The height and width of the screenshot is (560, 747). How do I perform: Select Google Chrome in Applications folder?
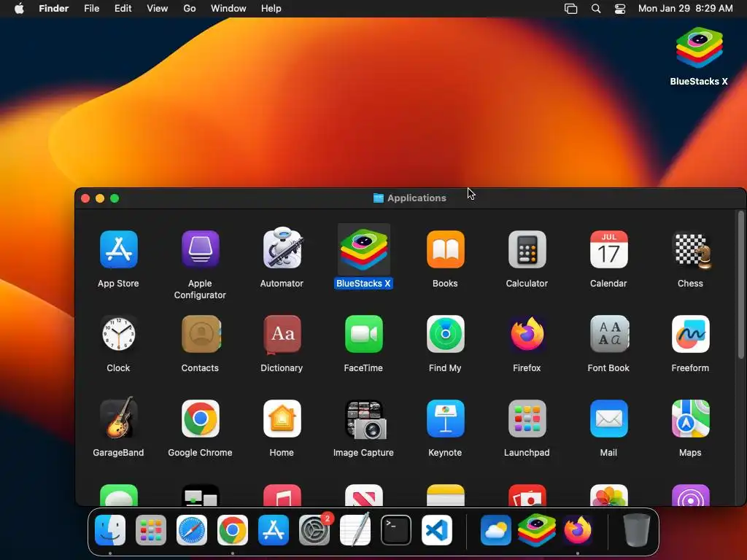200,419
